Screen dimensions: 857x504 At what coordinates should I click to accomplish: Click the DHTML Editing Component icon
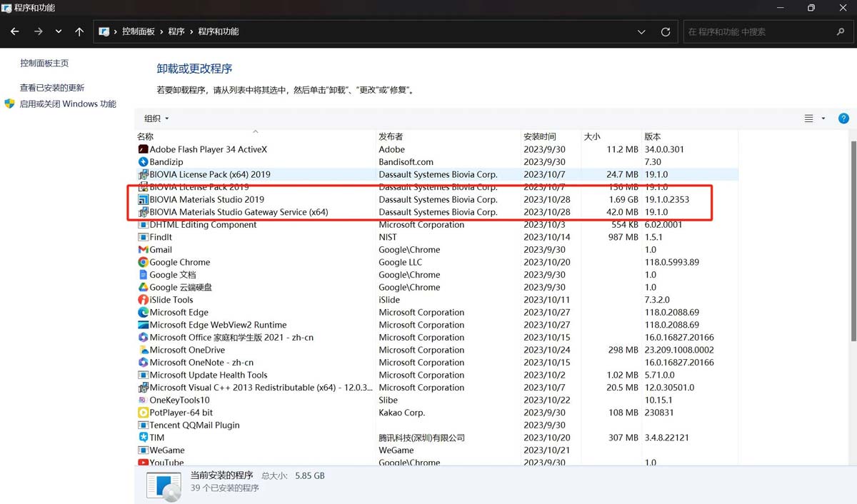[x=143, y=224]
